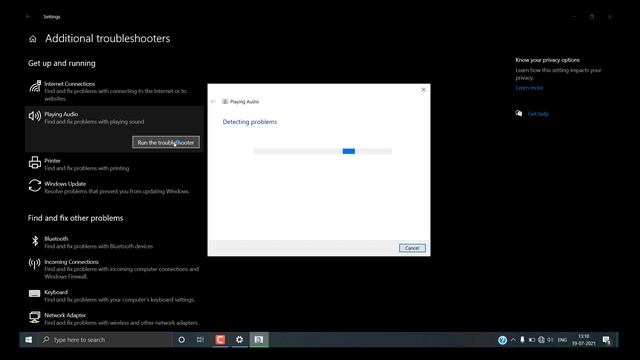
Task: Click the network globe icon in tray
Action: [541, 340]
